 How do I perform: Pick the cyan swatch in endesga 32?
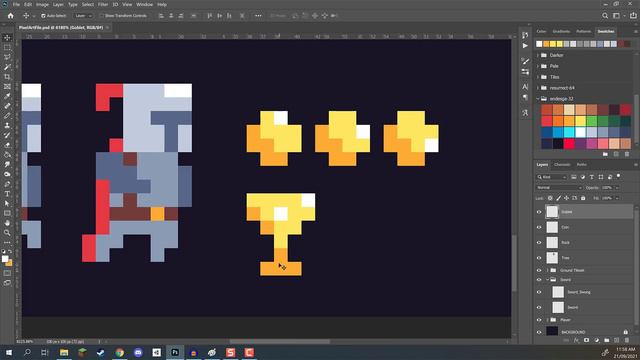click(569, 132)
